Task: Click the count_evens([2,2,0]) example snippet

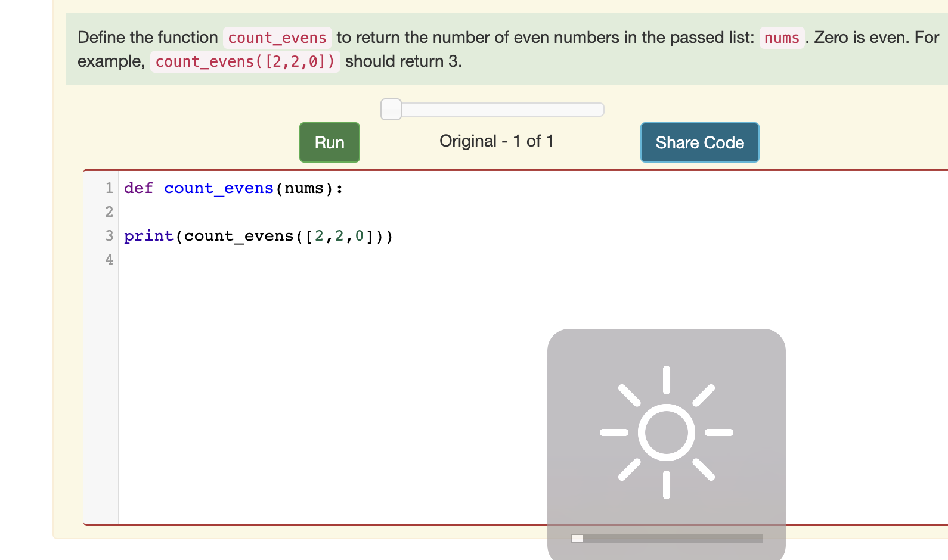Action: click(245, 61)
